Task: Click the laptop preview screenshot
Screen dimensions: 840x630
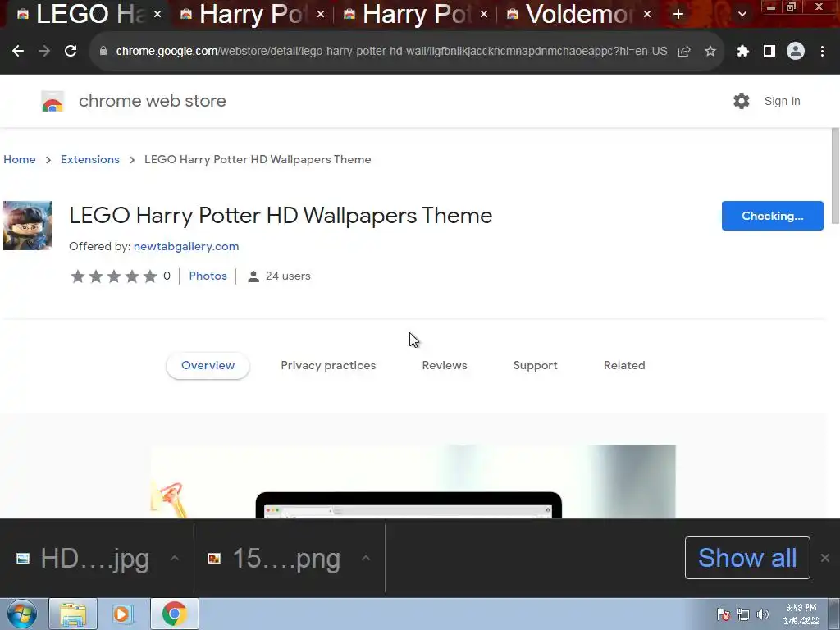Action: pyautogui.click(x=413, y=481)
